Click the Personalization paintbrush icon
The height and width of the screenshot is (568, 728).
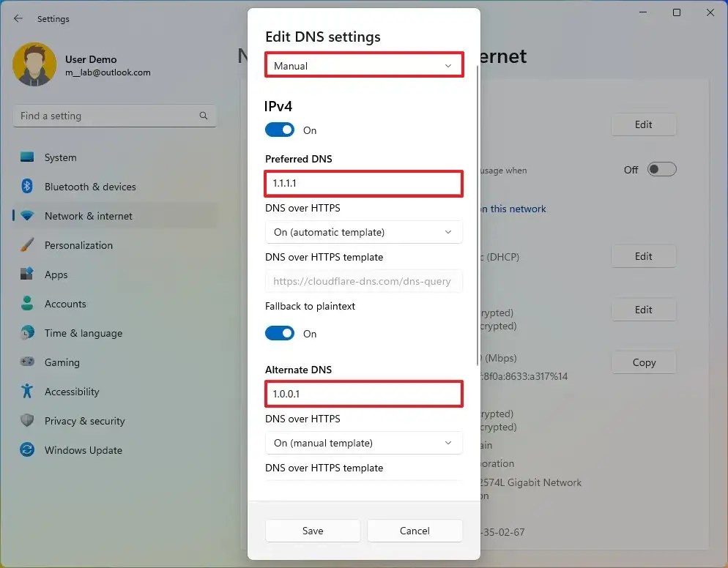pos(26,245)
